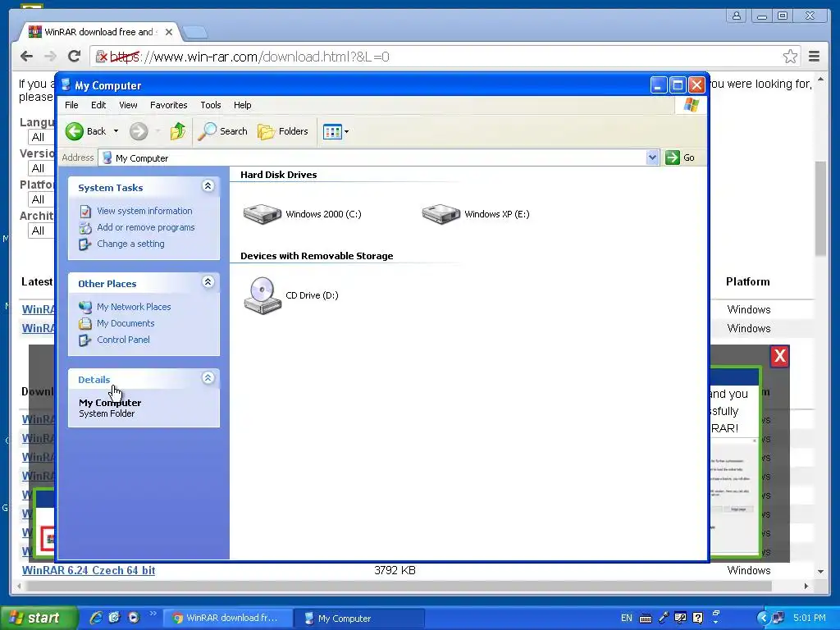Click My Computer taskbar button
Image resolution: width=840 pixels, height=630 pixels.
(359, 618)
